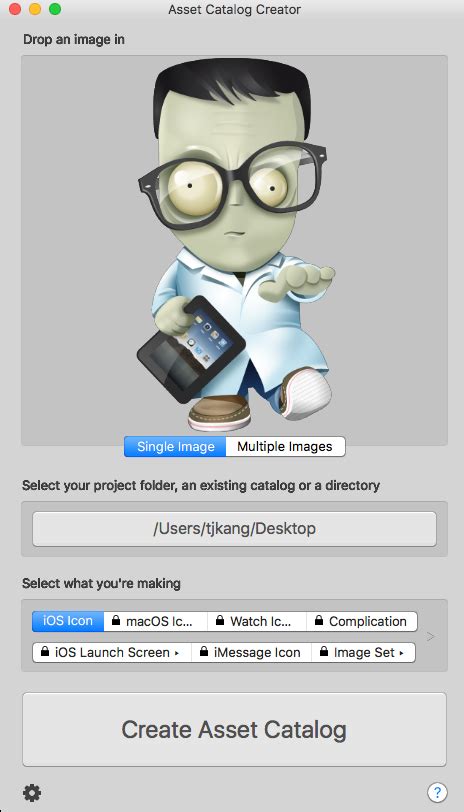The height and width of the screenshot is (812, 464).
Task: Select the Single Image mode
Action: 175,446
